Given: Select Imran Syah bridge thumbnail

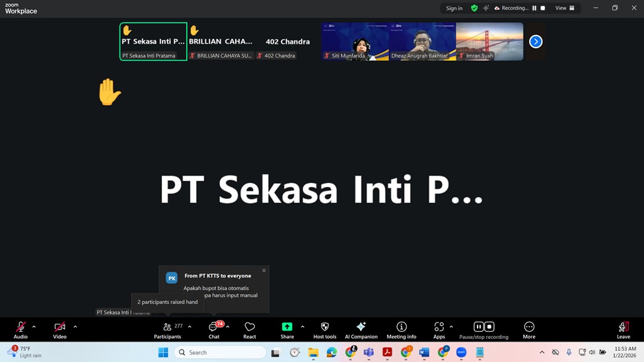Looking at the screenshot, I should pos(489,42).
